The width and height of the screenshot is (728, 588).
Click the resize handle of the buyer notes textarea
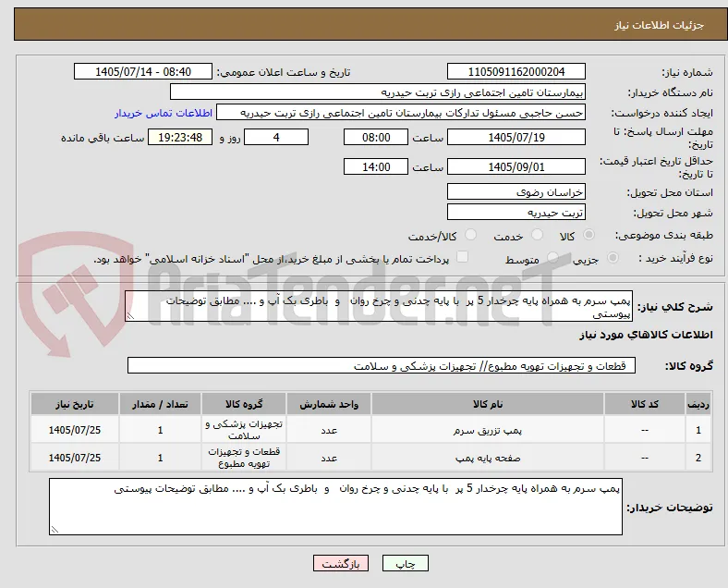pyautogui.click(x=55, y=530)
